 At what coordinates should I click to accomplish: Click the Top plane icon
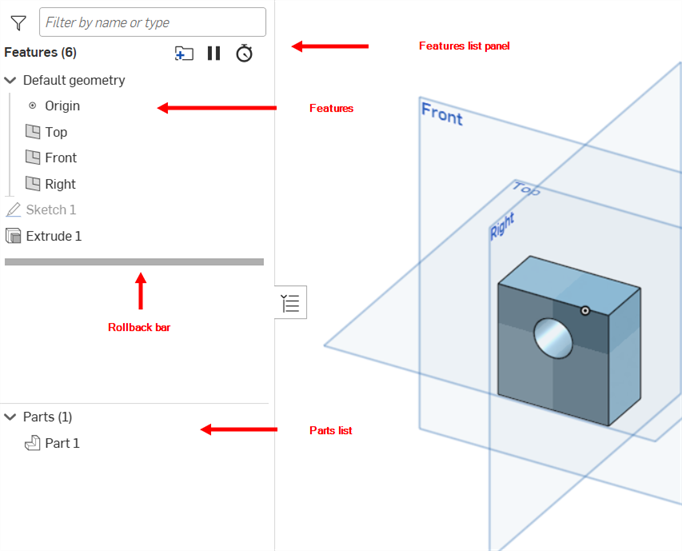(33, 131)
